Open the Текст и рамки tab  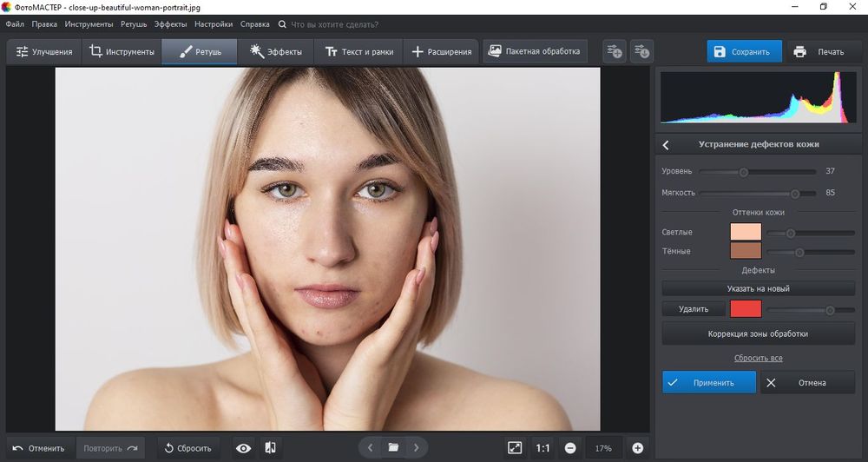click(x=358, y=51)
